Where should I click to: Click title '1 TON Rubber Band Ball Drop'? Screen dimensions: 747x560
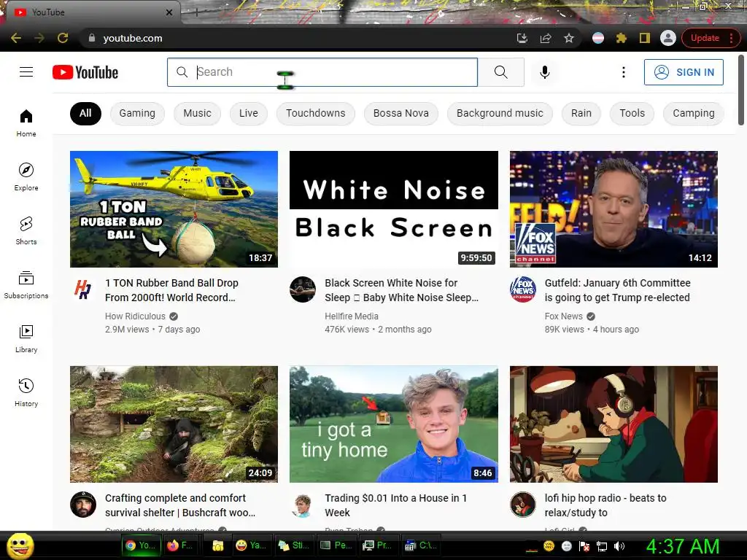click(171, 290)
